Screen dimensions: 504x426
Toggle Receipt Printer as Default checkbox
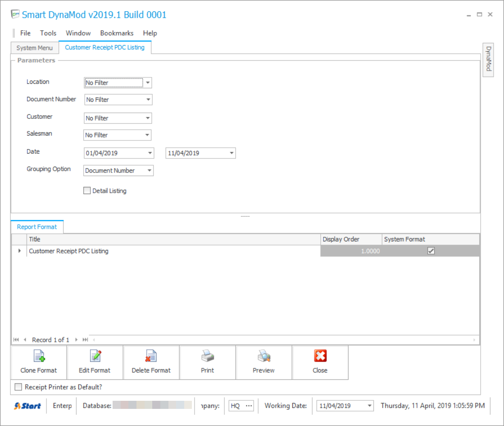point(18,387)
